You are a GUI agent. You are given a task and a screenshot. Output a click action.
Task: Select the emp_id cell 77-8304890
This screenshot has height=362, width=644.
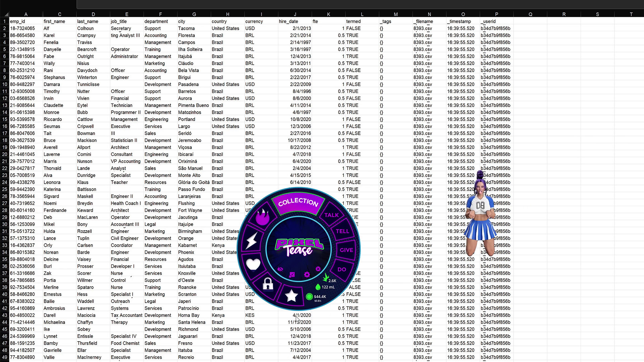[26, 357]
